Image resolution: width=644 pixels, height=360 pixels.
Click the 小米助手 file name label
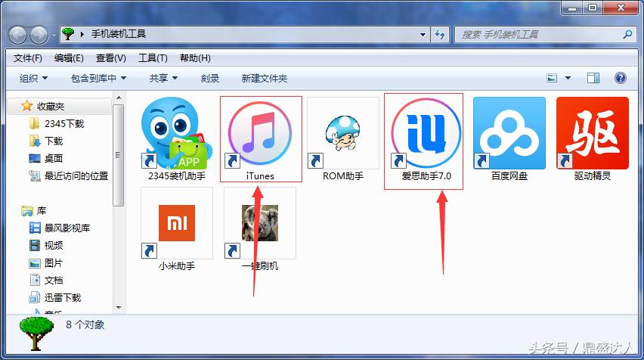click(177, 266)
